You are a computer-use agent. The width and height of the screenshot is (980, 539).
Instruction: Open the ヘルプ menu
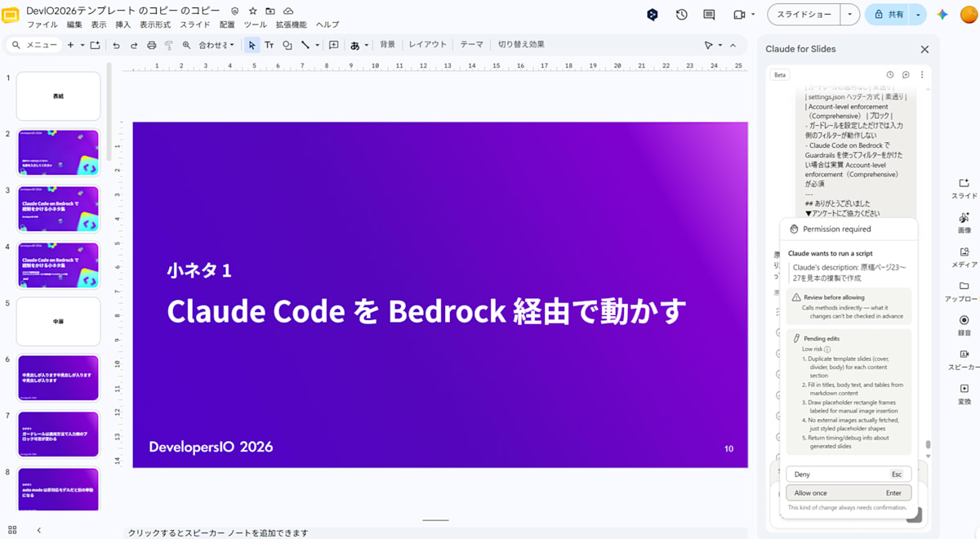[327, 24]
